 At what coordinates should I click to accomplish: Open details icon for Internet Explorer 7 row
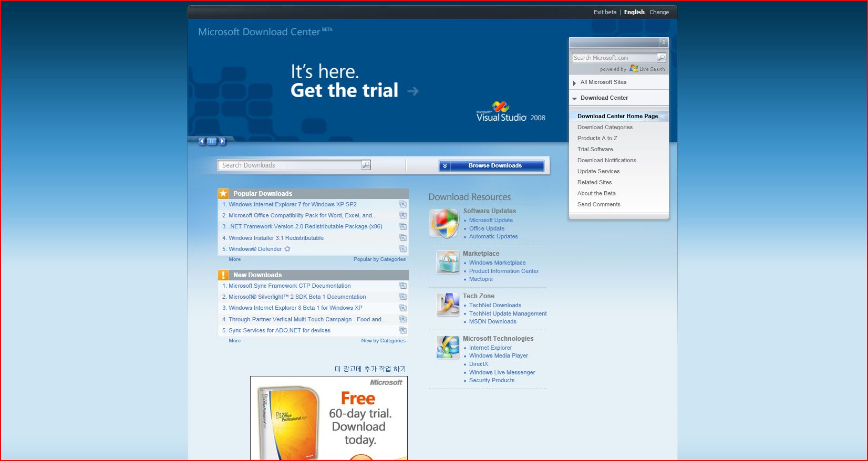tap(403, 204)
